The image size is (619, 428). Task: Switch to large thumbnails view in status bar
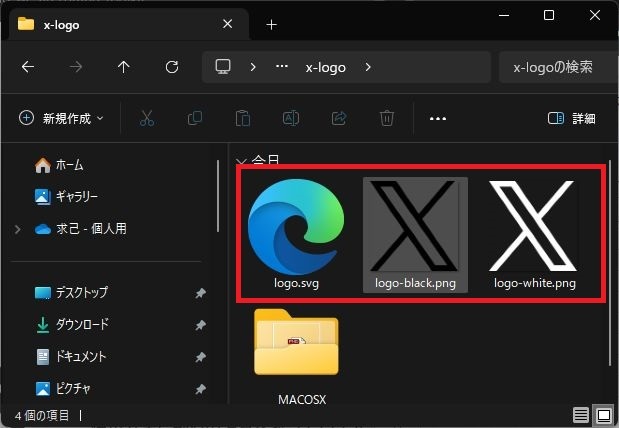[604, 415]
